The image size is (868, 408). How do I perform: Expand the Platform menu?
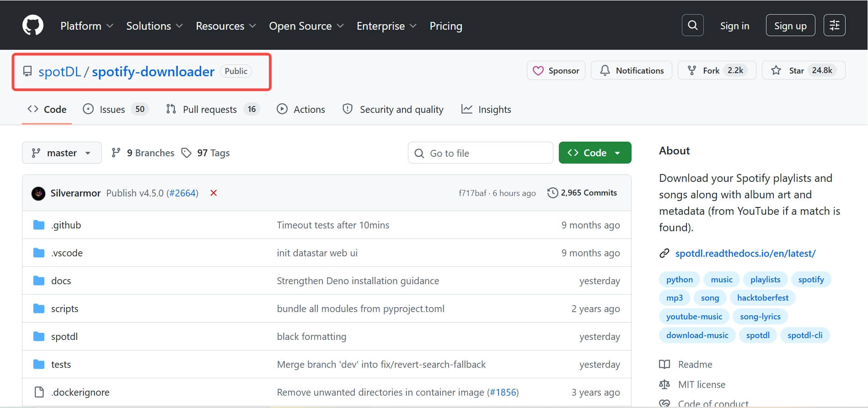(86, 26)
